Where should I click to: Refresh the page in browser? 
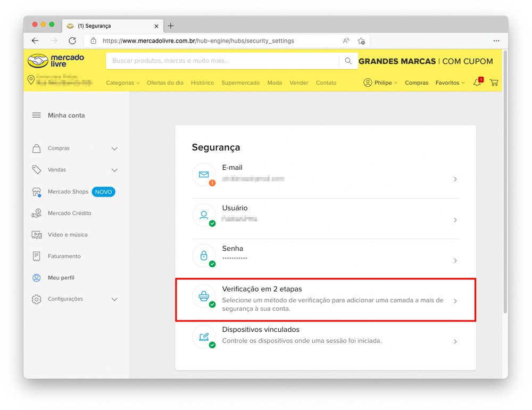point(72,40)
